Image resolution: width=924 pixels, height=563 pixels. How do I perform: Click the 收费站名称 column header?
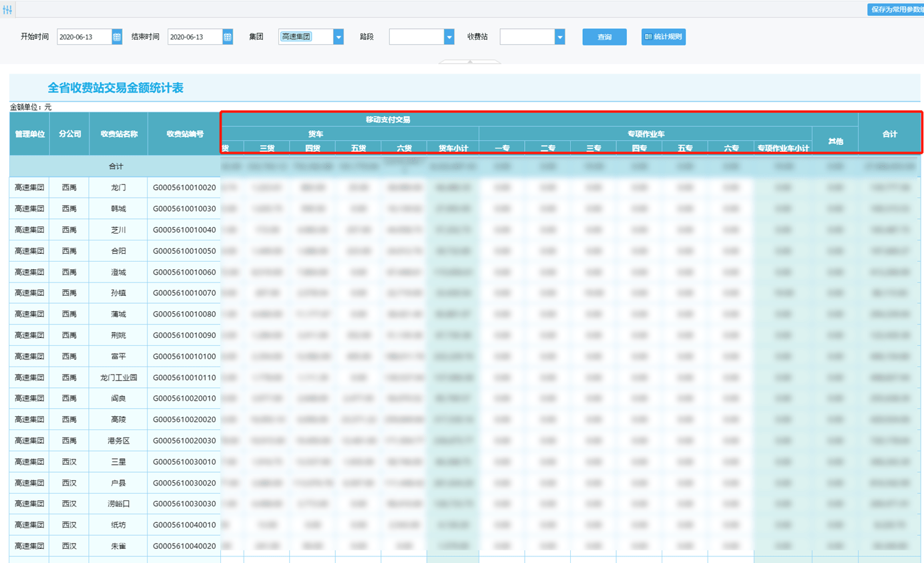(x=119, y=134)
